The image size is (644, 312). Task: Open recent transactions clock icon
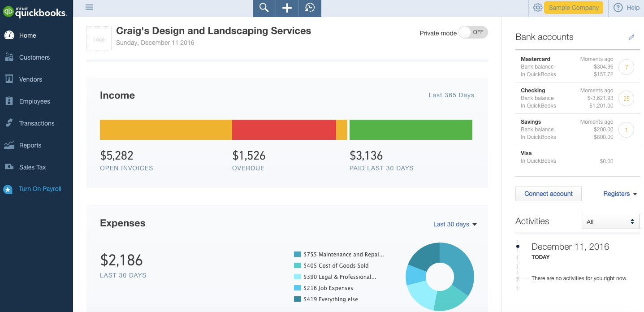310,8
